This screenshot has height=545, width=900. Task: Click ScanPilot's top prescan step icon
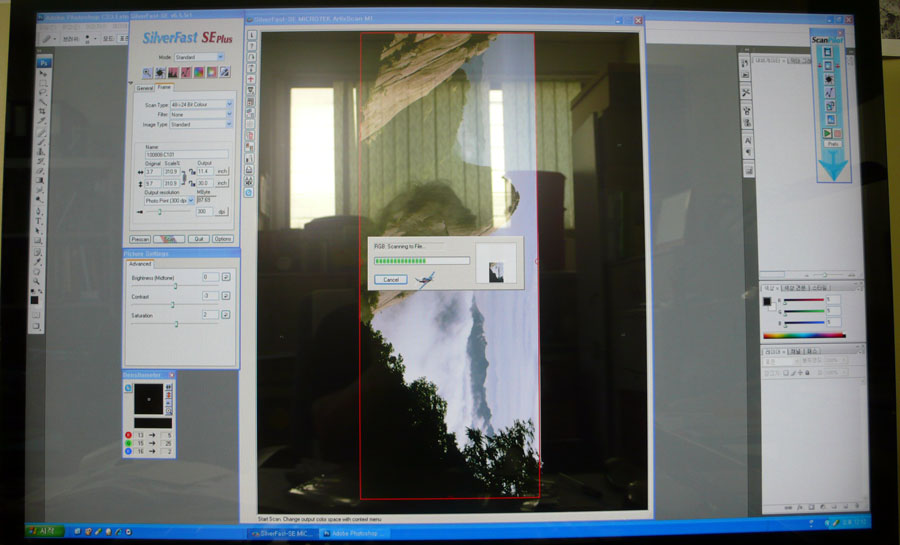[828, 52]
